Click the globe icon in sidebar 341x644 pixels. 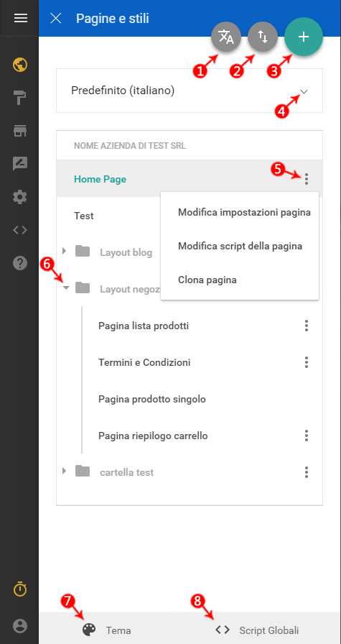(x=20, y=65)
